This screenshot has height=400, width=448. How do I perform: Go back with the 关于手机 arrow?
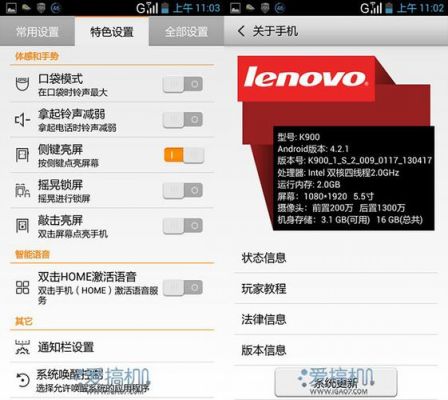pos(241,31)
